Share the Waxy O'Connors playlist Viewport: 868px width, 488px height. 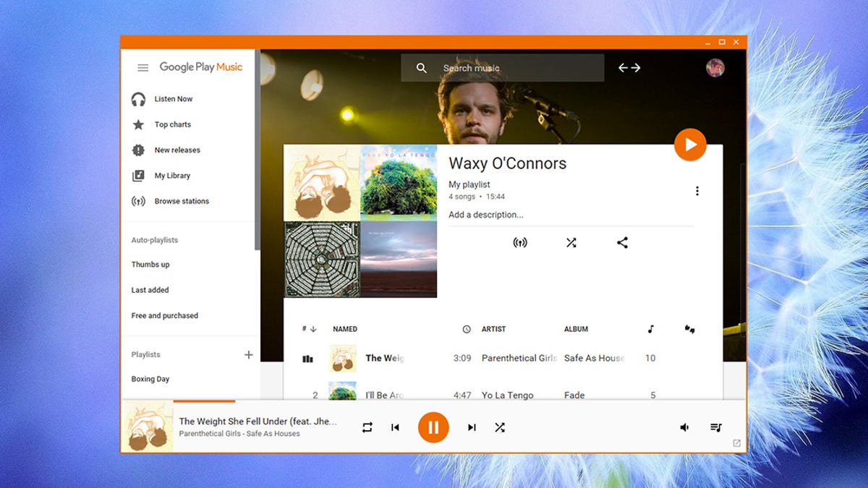pos(622,243)
